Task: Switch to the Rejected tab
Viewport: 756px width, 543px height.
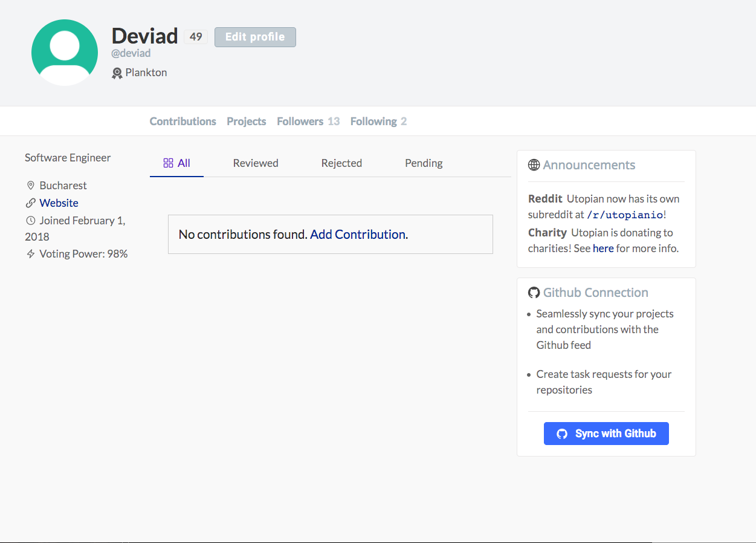Action: [341, 163]
